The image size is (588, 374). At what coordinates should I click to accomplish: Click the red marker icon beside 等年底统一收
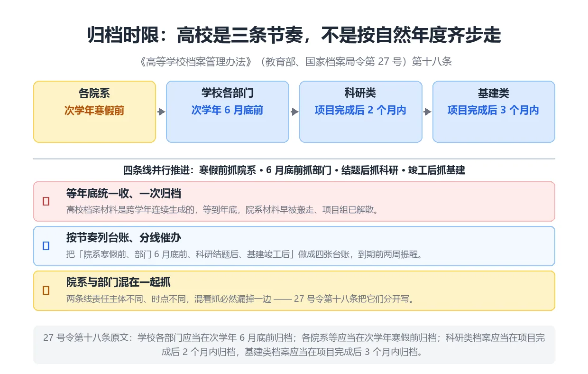pos(46,201)
